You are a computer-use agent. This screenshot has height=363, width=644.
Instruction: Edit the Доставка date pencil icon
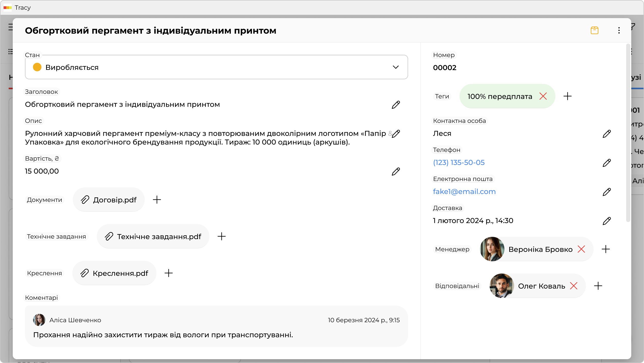[x=607, y=221]
